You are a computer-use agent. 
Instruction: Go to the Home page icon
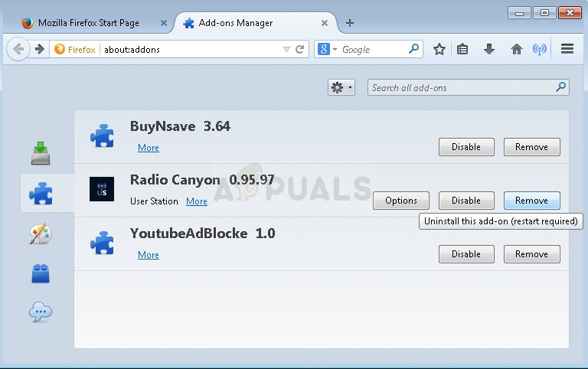(x=516, y=49)
